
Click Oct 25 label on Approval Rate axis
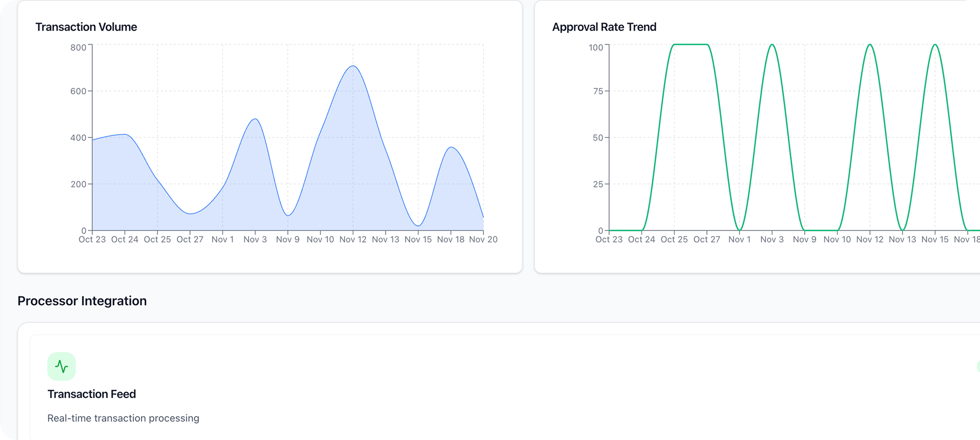(674, 239)
